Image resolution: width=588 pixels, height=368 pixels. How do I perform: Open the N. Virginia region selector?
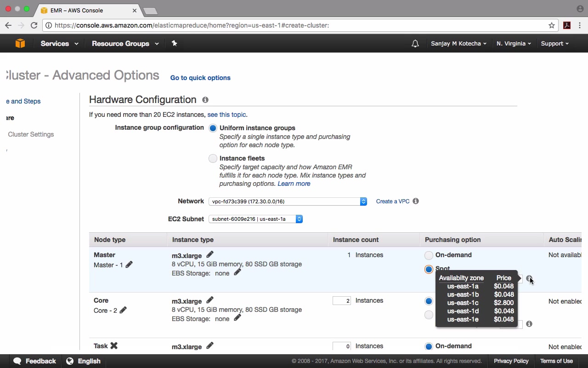514,44
